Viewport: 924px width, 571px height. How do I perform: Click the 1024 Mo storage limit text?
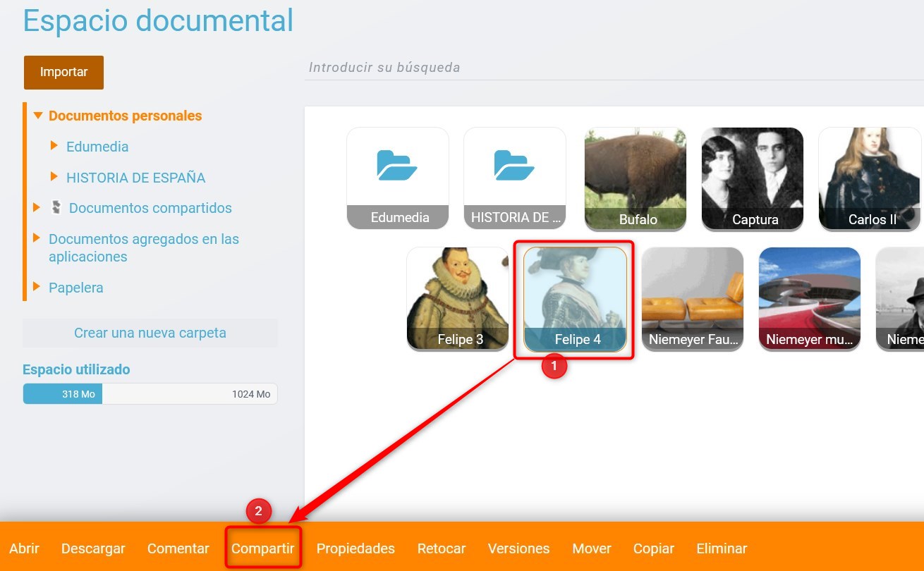(251, 394)
